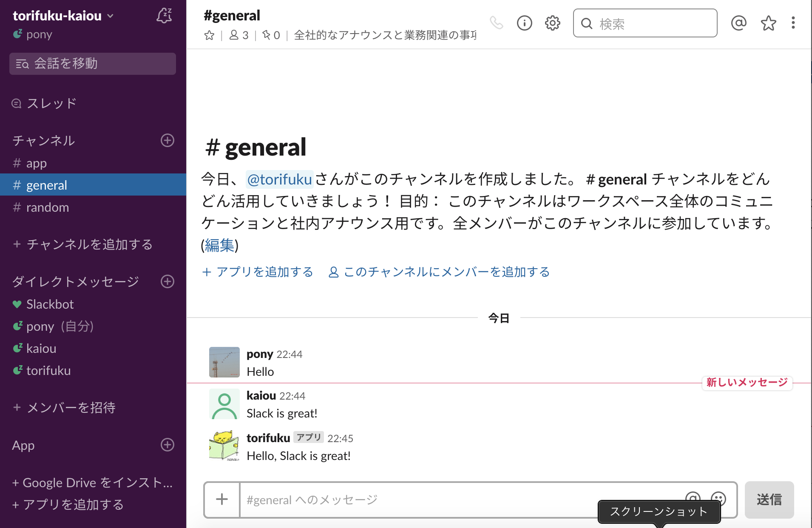
Task: Switch to #random channel
Action: click(93, 207)
